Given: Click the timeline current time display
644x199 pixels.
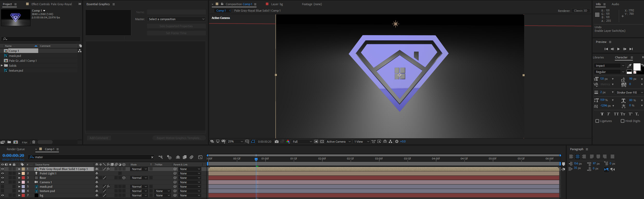Looking at the screenshot, I should point(13,156).
